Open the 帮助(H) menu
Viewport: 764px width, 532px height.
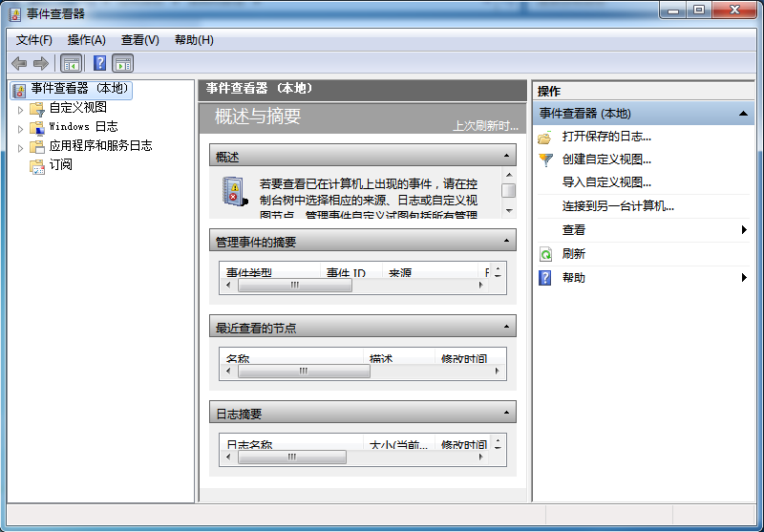click(194, 40)
